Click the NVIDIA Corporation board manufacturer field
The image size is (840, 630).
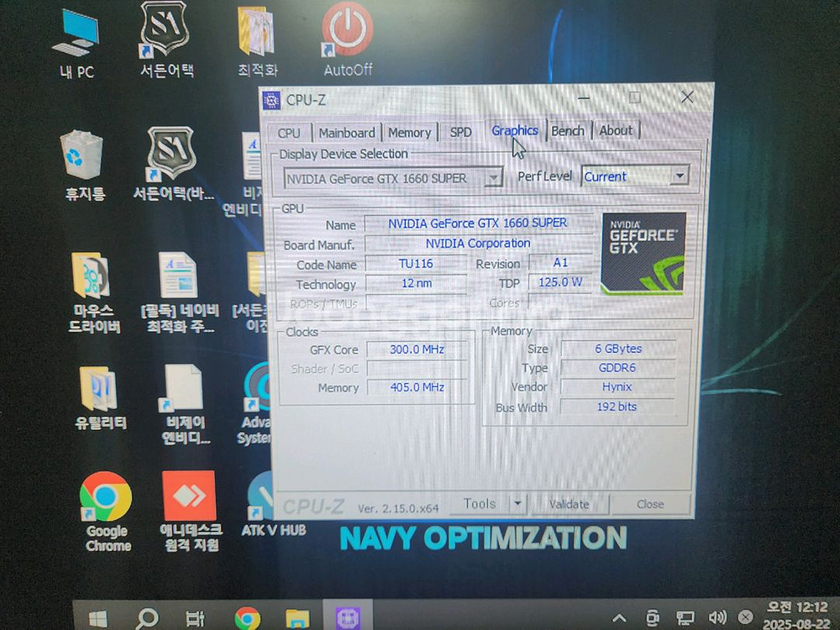[x=479, y=244]
